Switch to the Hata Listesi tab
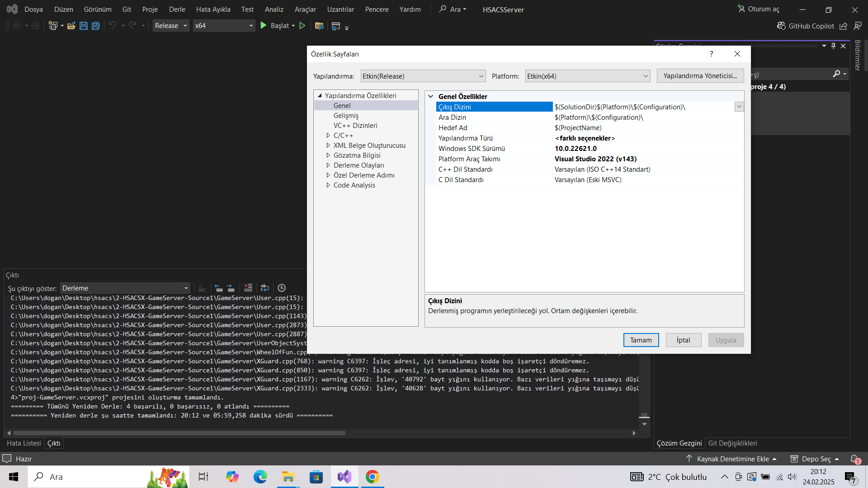Screen dimensions: 868x488 (24, 443)
